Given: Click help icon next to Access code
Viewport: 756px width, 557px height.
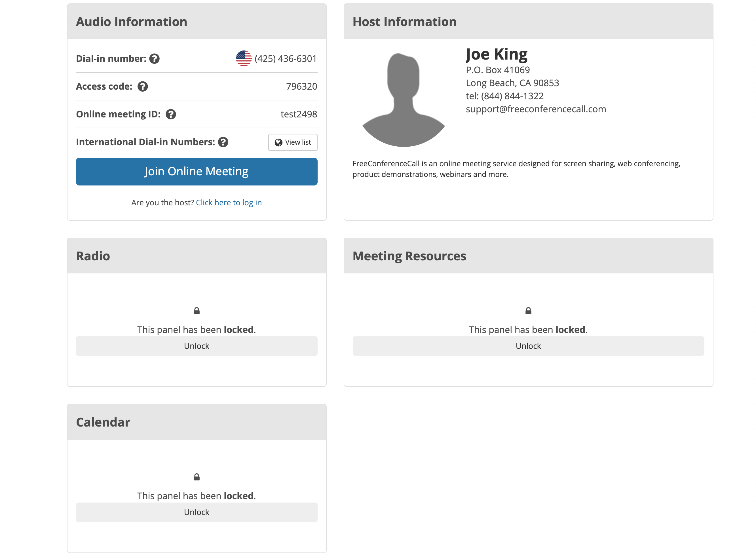Looking at the screenshot, I should [143, 87].
